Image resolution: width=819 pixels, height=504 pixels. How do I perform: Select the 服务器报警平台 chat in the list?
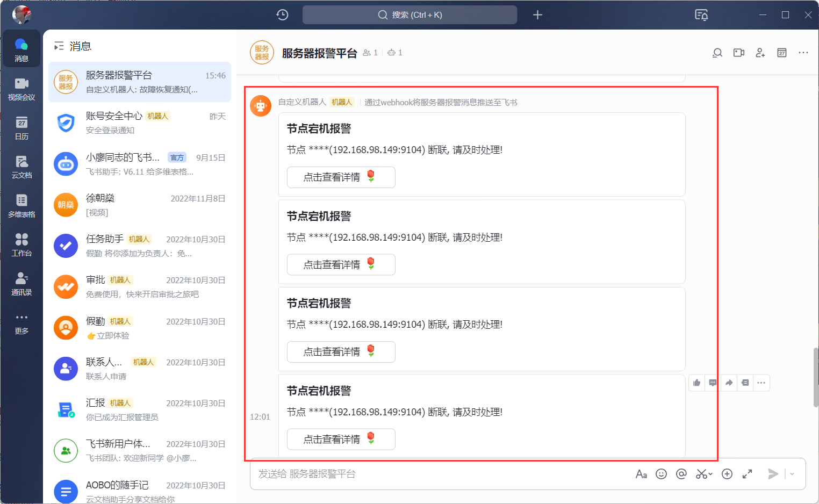pyautogui.click(x=140, y=82)
